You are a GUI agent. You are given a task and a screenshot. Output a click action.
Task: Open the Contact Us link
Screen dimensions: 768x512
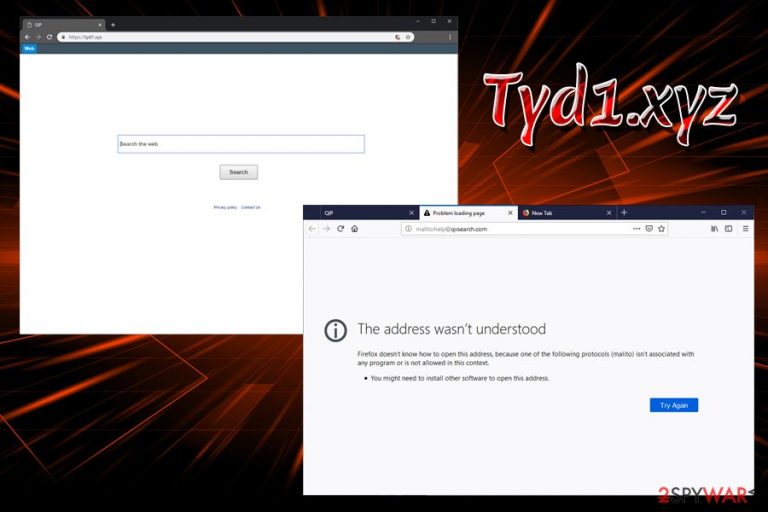coord(251,207)
